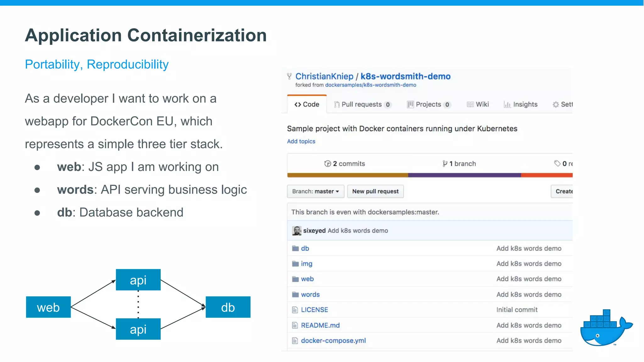
Task: Click the db box in the diagram
Action: tap(228, 307)
